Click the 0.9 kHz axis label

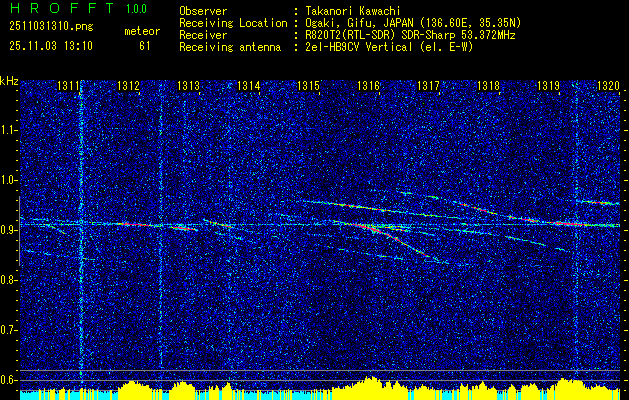9,230
